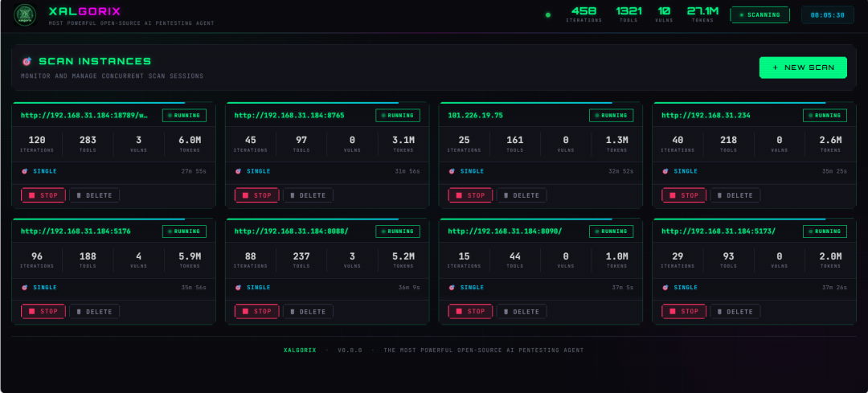Delete the 192.168.31.184:8765 scan instance
This screenshot has height=393, width=868.
309,195
